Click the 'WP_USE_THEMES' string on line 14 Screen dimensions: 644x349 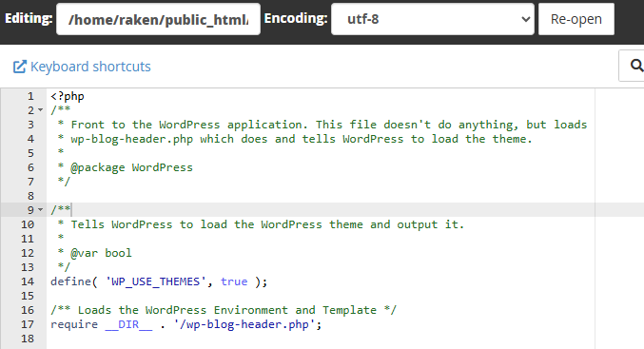[156, 281]
